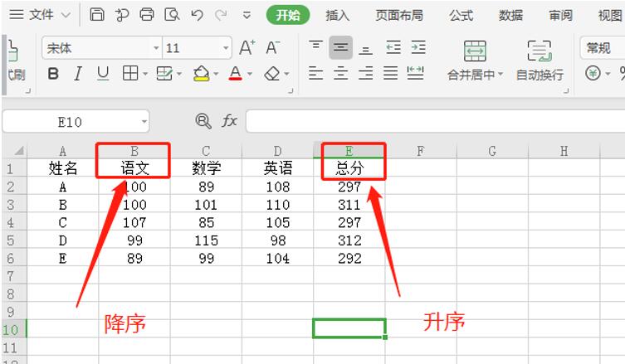625x364 pixels.
Task: Open the E10 name box dropdown
Action: 144,121
